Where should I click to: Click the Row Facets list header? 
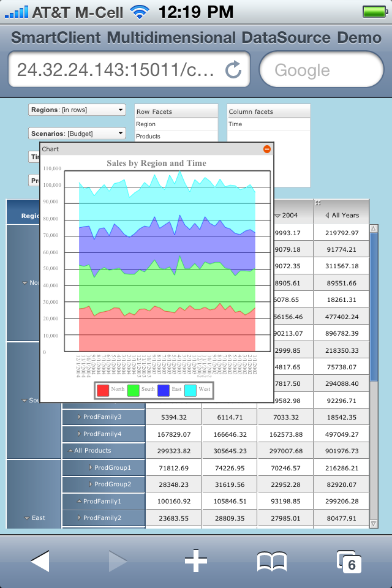click(176, 111)
